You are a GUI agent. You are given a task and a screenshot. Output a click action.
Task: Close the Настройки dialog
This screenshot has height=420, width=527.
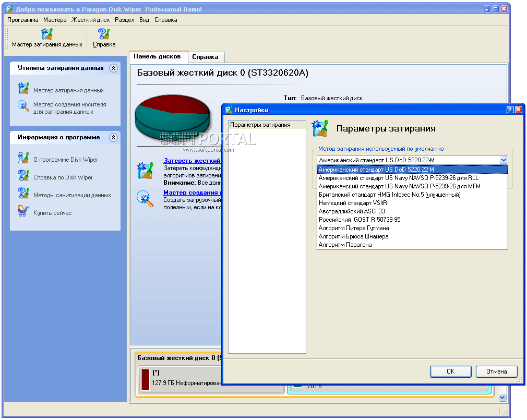(x=519, y=110)
